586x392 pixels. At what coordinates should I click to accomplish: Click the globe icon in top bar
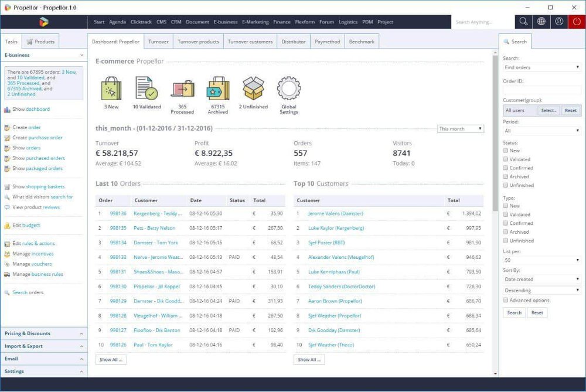click(x=541, y=22)
